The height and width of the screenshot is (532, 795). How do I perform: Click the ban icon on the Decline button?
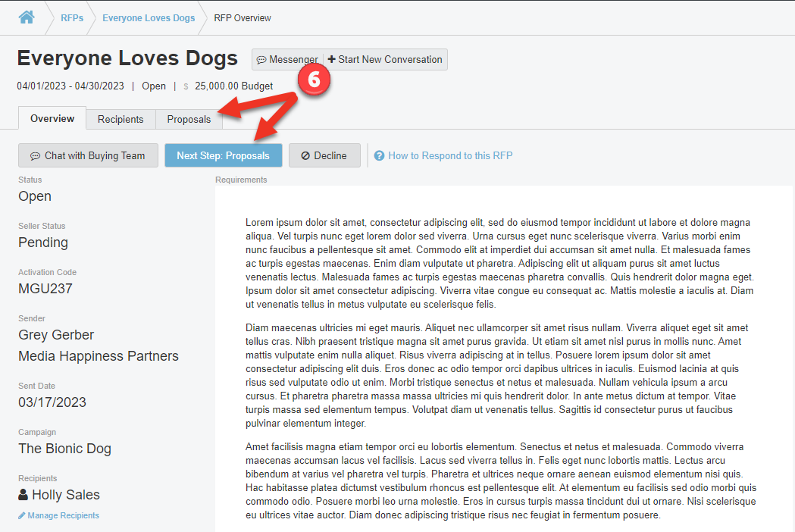click(305, 156)
